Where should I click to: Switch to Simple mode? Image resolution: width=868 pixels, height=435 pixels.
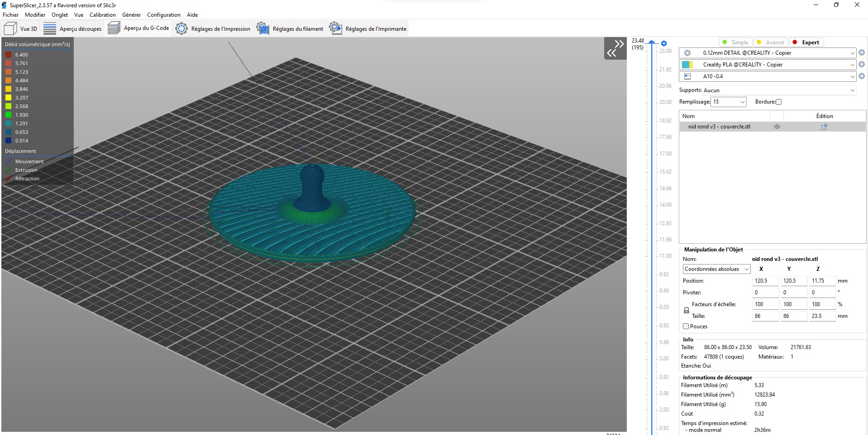coord(735,43)
